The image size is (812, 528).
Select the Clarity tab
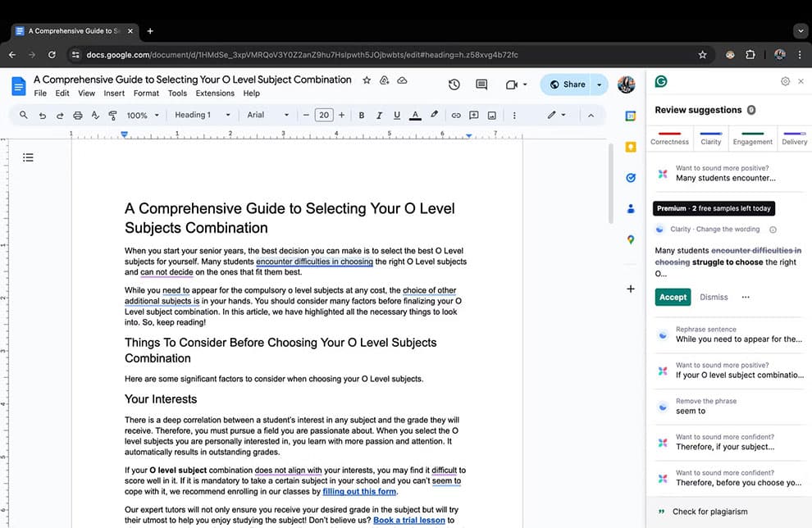[x=710, y=139]
